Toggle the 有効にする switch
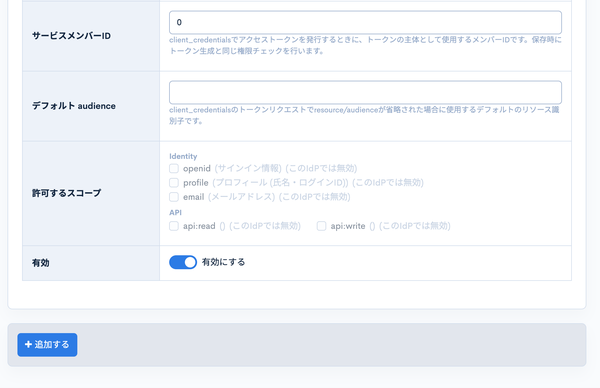Viewport: 600px width, 388px height. click(x=183, y=262)
